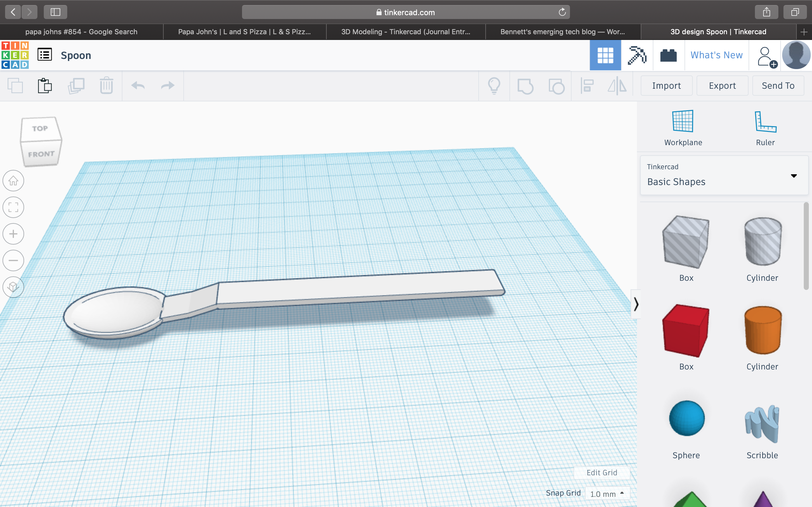Toggle perspective/orthographic view cube icon
This screenshot has height=507, width=812.
[x=13, y=287]
